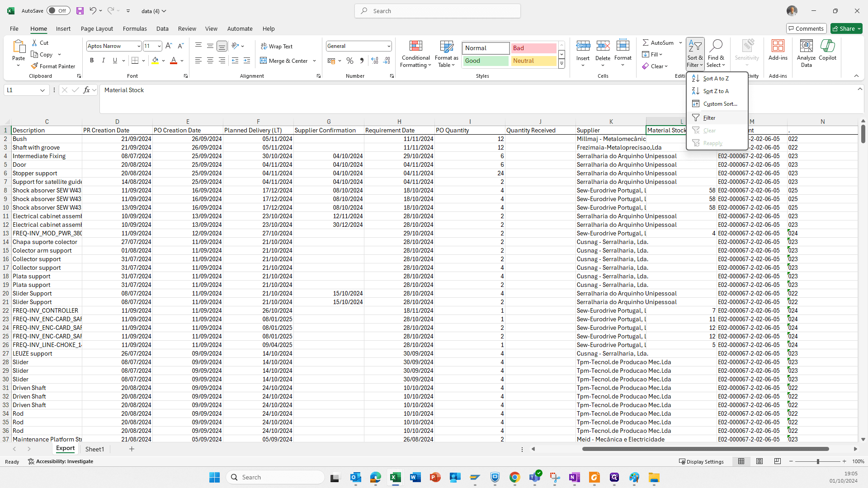Expand the Name Box dropdown arrow

point(42,90)
